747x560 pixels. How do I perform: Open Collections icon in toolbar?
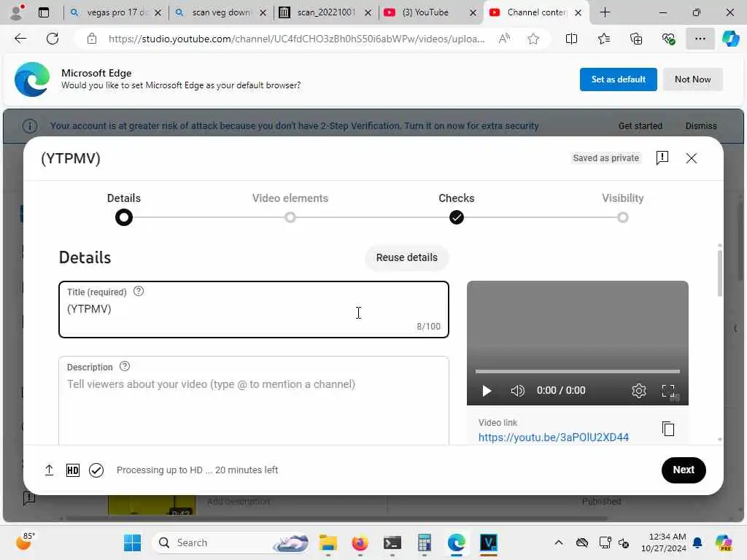pyautogui.click(x=636, y=39)
